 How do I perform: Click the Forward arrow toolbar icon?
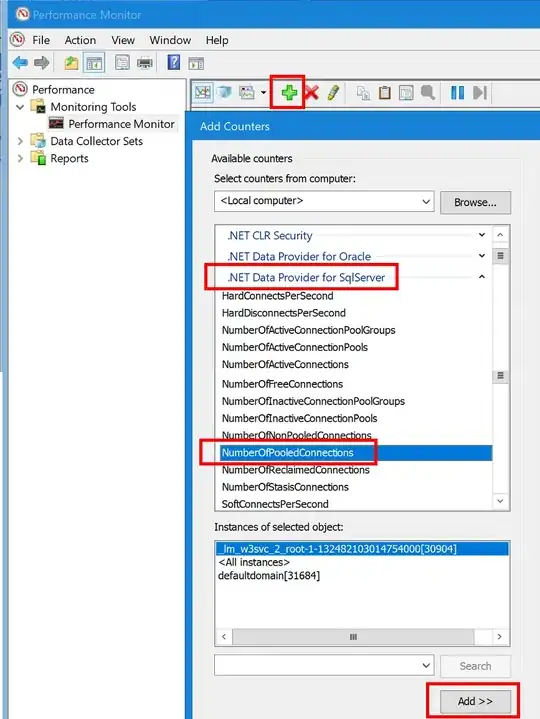(42, 62)
